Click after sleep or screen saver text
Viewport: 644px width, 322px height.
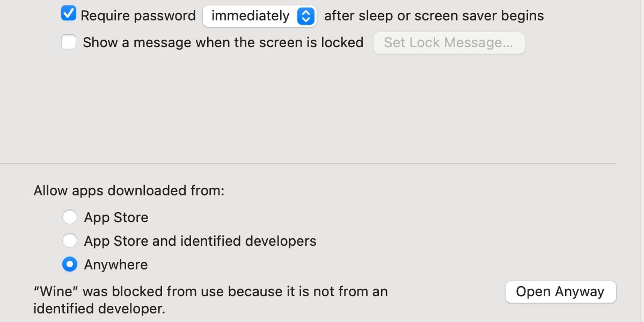pos(435,16)
